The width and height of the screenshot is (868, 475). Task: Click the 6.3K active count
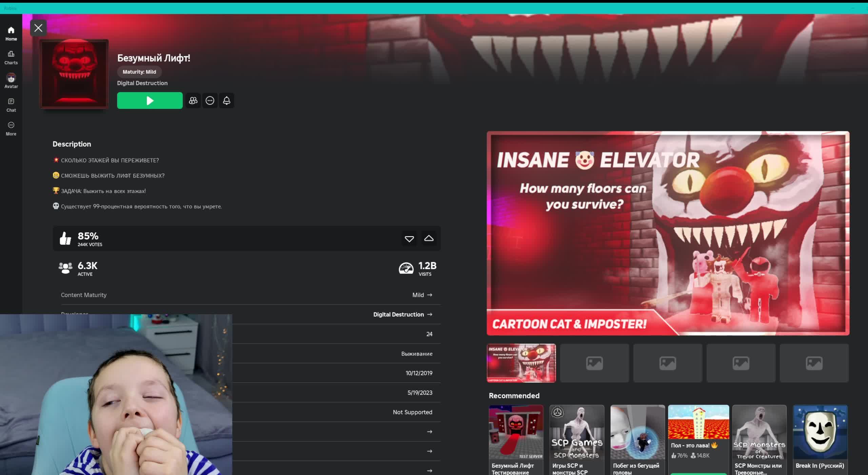pyautogui.click(x=87, y=265)
